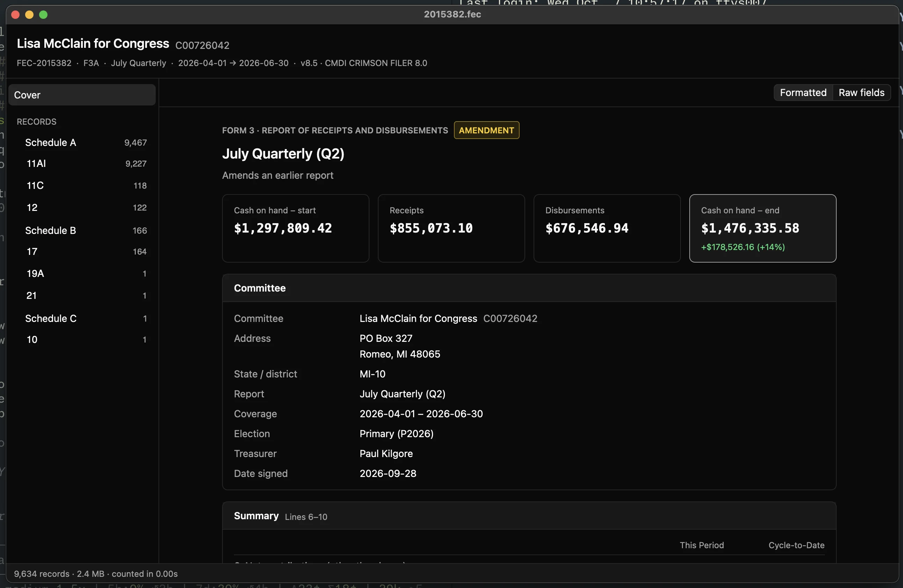Select line 19A in sidebar

pyautogui.click(x=82, y=273)
